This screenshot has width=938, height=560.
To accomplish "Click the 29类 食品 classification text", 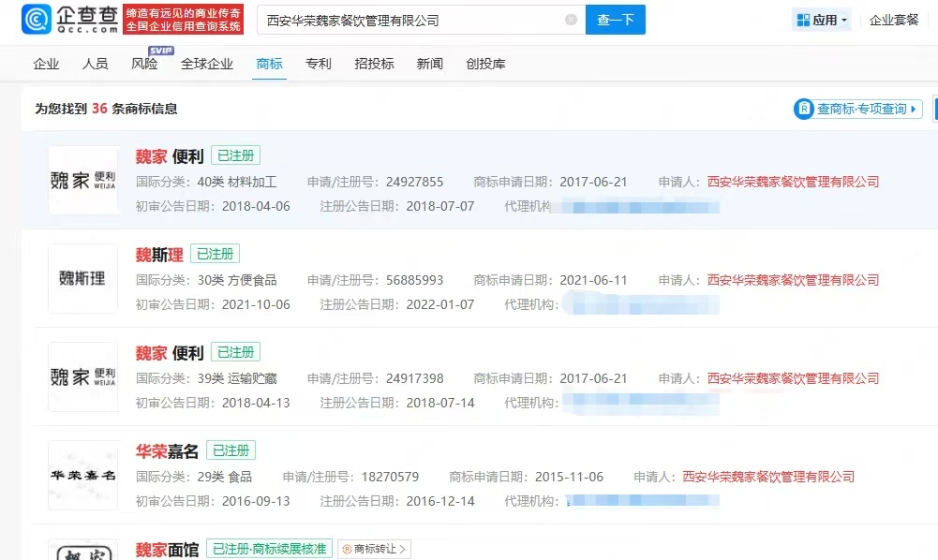I will click(x=224, y=477).
